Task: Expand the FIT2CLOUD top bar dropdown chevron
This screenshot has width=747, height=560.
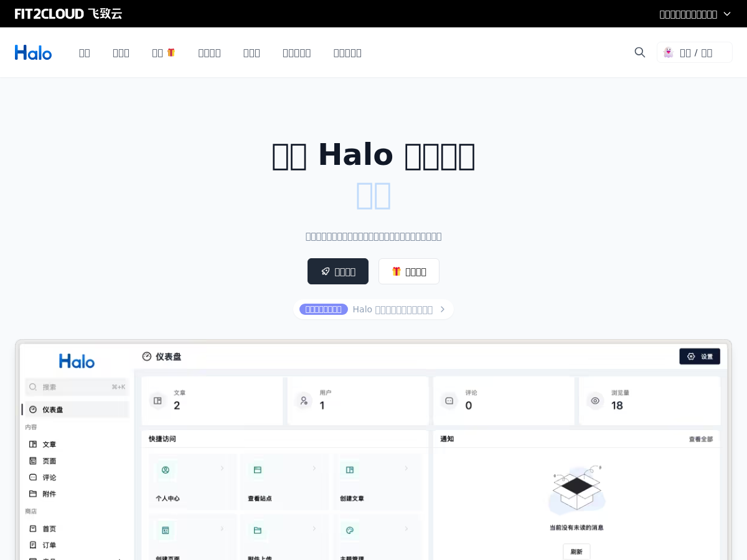Action: [727, 14]
